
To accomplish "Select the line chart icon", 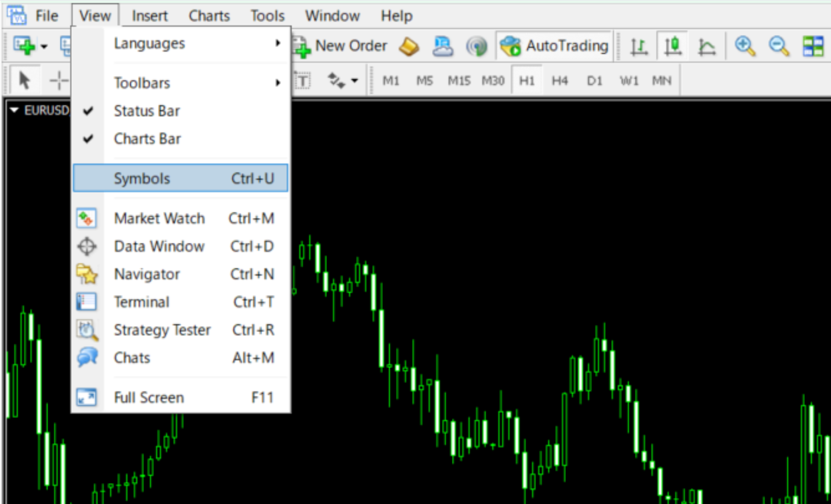I will click(706, 45).
